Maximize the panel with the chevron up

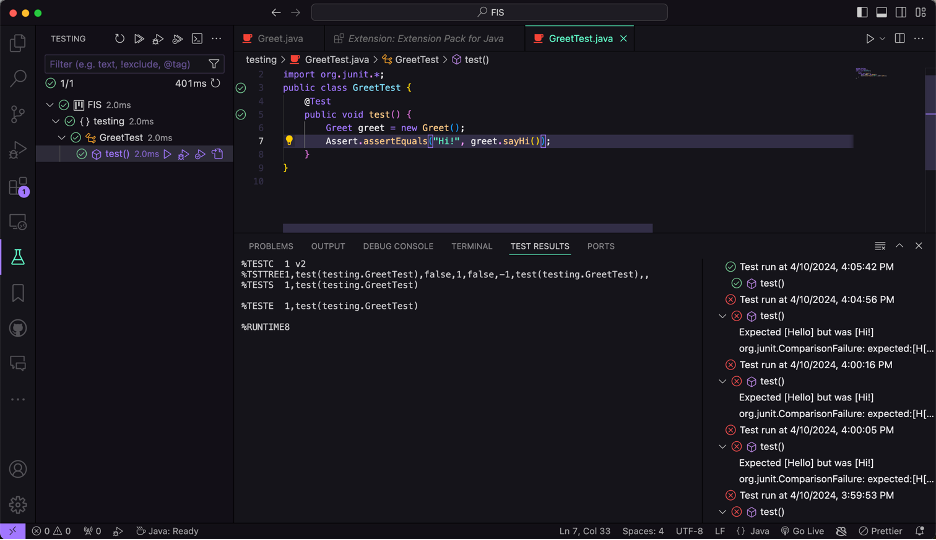coord(899,246)
